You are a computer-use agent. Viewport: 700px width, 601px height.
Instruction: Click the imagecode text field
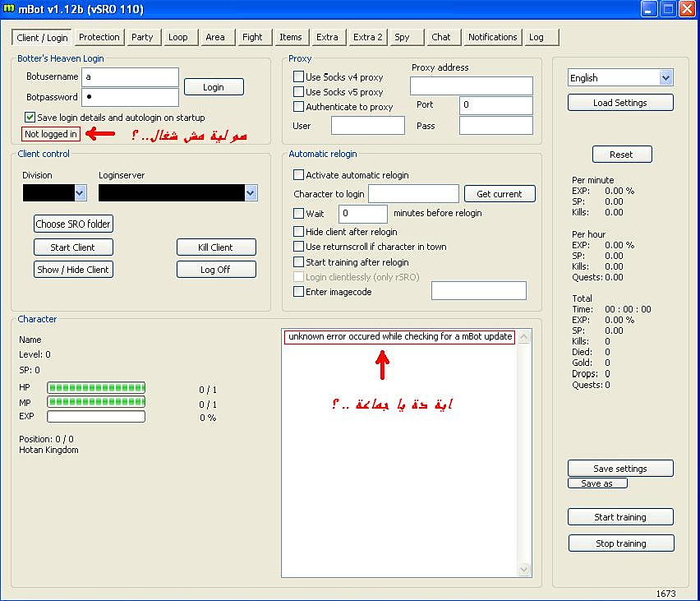click(x=478, y=291)
